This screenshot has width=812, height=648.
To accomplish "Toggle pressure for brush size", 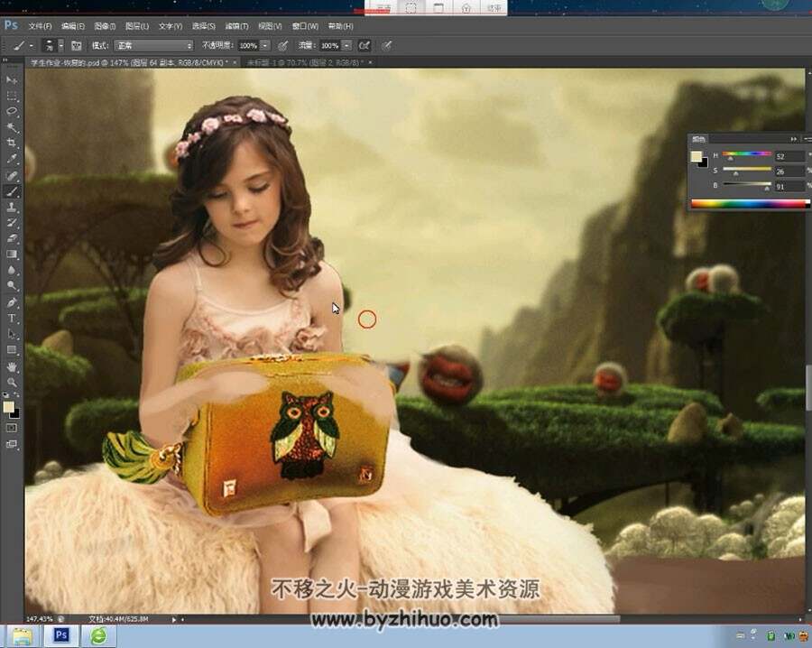I will [x=387, y=46].
